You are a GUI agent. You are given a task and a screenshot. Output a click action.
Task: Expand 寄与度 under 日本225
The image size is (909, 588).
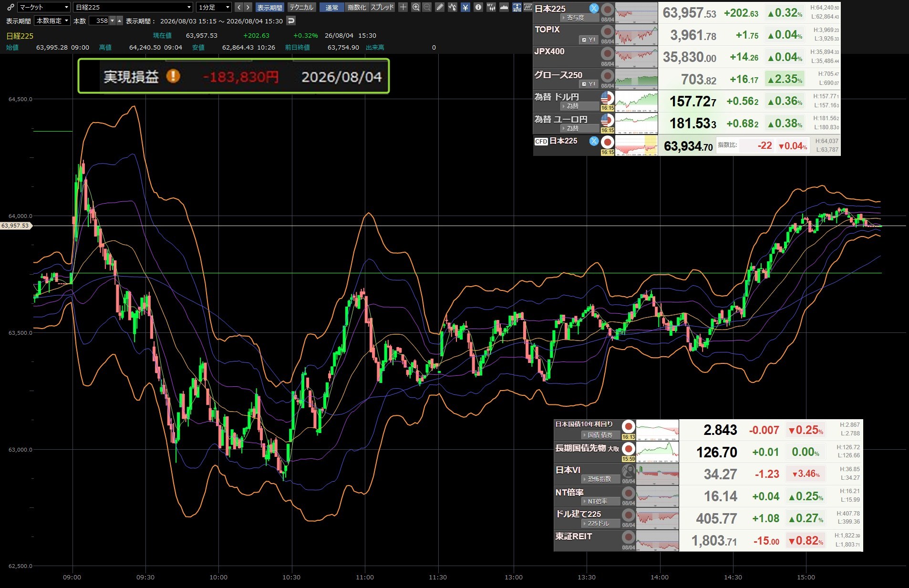tap(579, 18)
